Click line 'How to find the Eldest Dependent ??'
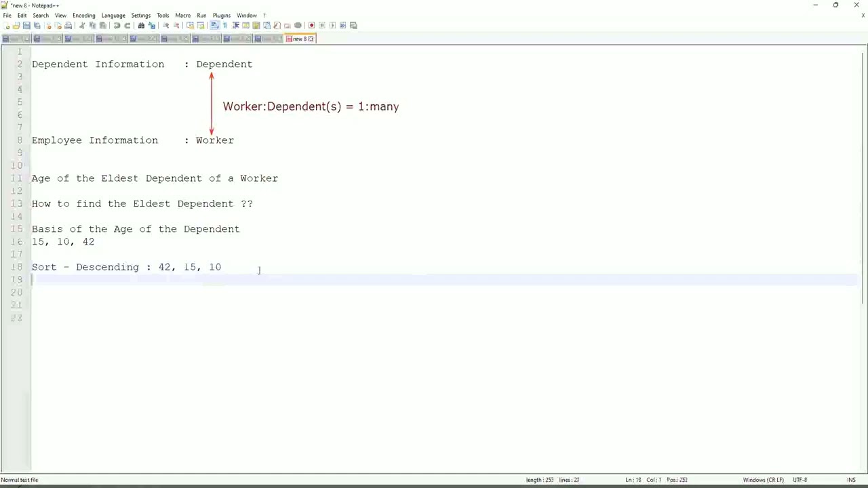 tap(142, 203)
